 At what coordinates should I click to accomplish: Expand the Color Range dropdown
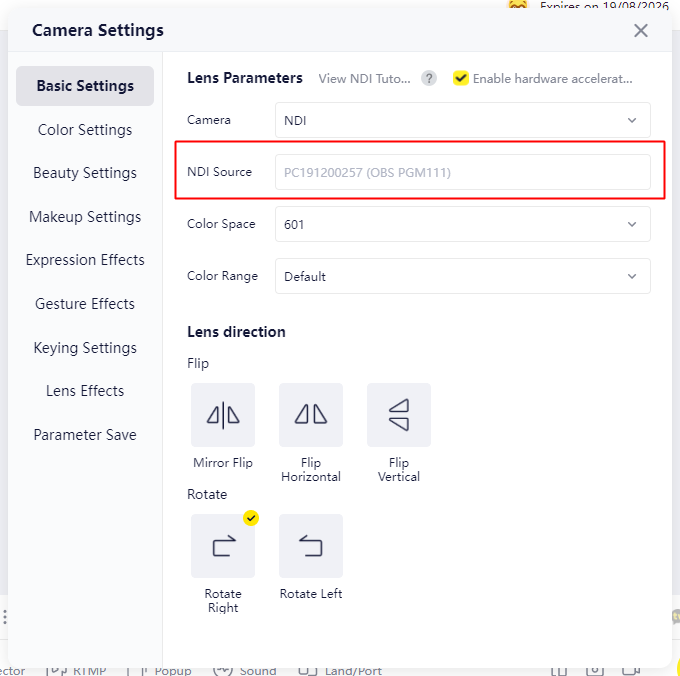[462, 276]
